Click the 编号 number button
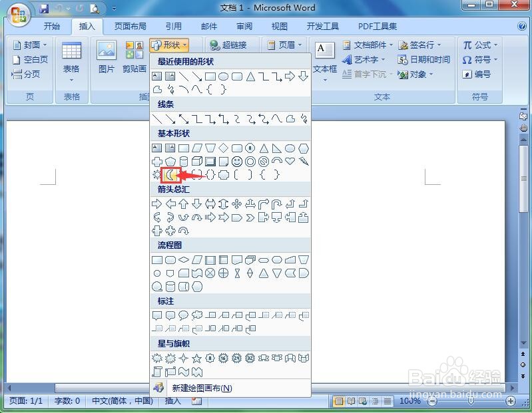This screenshot has height=413, width=532. click(476, 74)
